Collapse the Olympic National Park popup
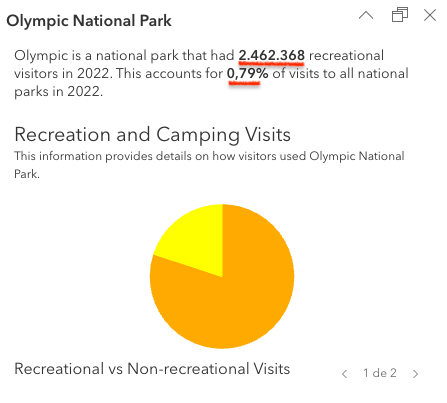The height and width of the screenshot is (403, 447). tap(366, 15)
